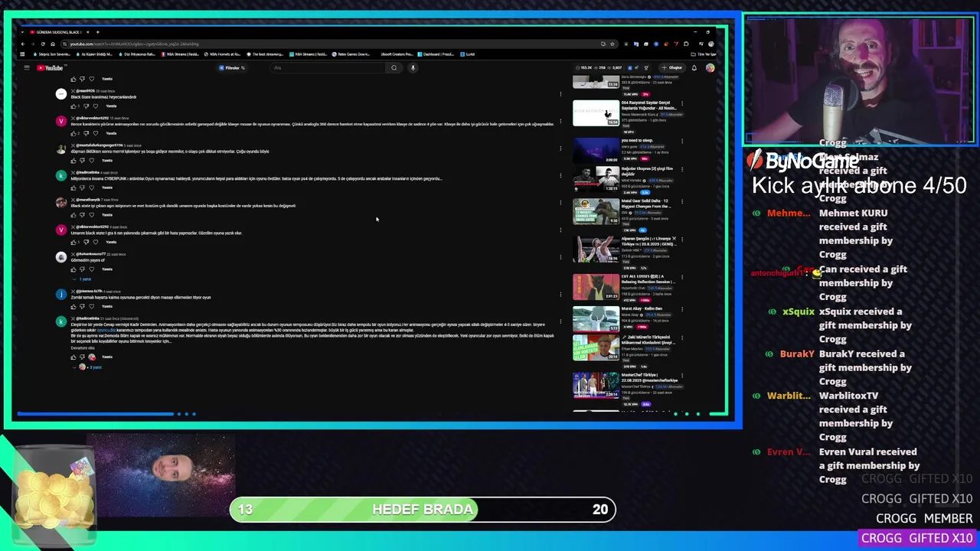
Task: Like kadircelinka's CYBERPUNK comment
Action: click(73, 187)
